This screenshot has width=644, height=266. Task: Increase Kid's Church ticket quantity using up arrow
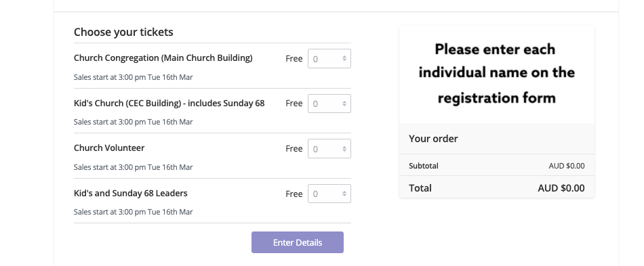pyautogui.click(x=344, y=102)
